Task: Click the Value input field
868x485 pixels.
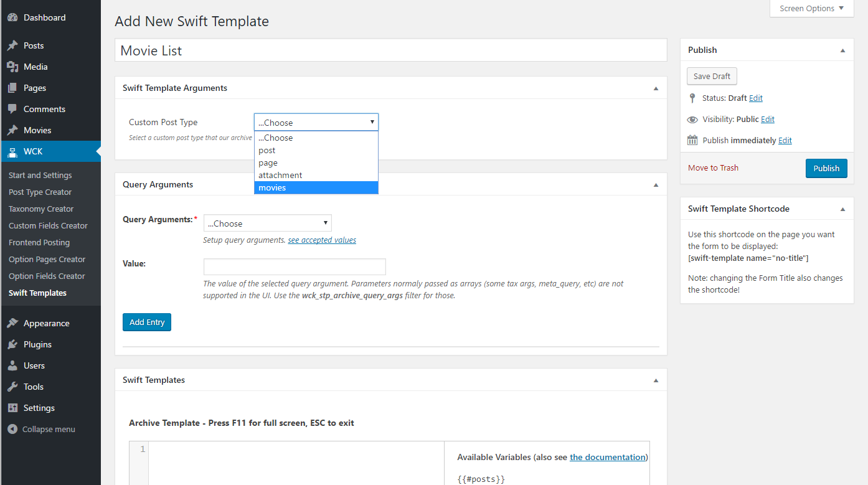Action: click(x=295, y=266)
